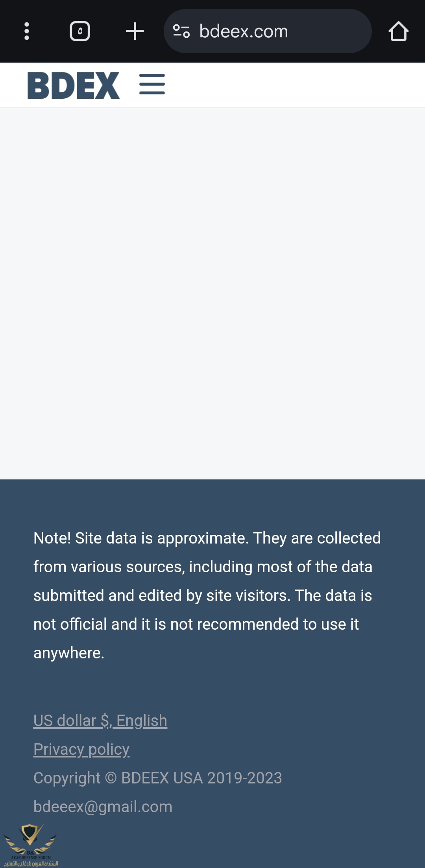Open the browser three-dot overflow menu

(x=27, y=31)
